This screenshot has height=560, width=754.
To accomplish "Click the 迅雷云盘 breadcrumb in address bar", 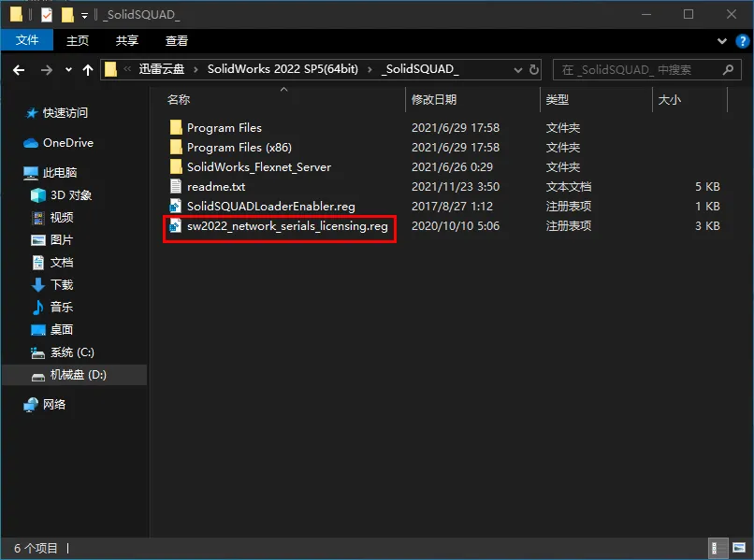I will pyautogui.click(x=162, y=69).
